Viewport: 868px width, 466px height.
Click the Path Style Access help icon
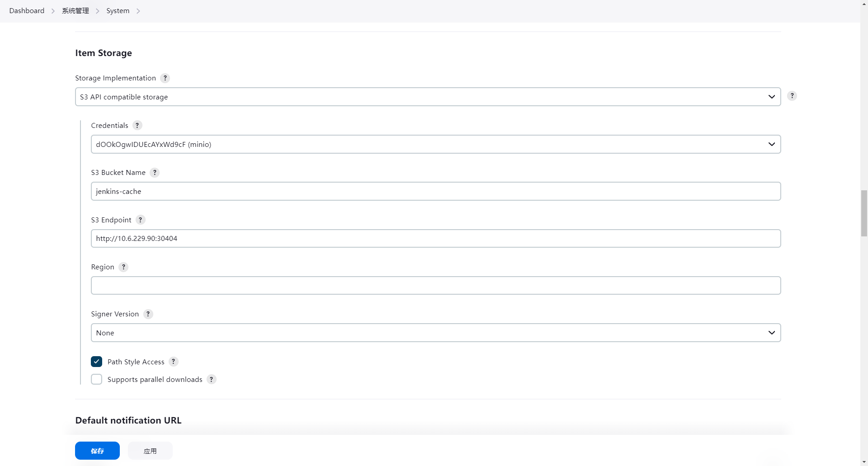[173, 362]
